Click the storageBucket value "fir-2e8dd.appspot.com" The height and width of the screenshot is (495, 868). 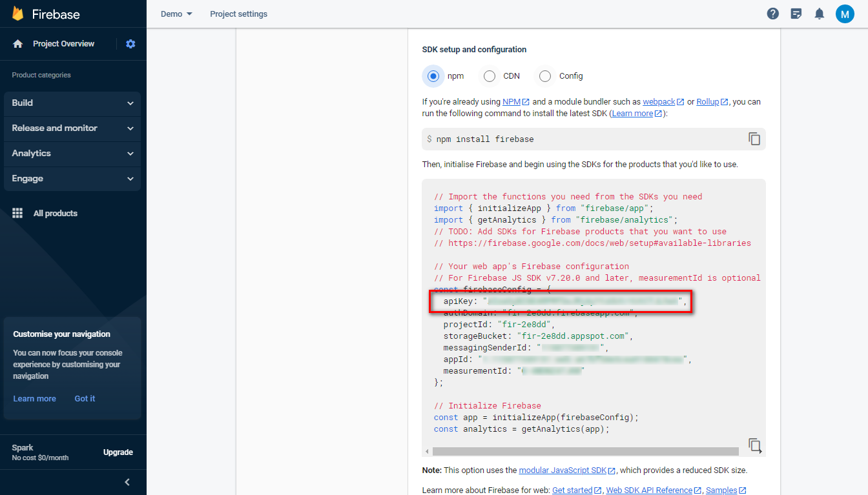tap(573, 336)
